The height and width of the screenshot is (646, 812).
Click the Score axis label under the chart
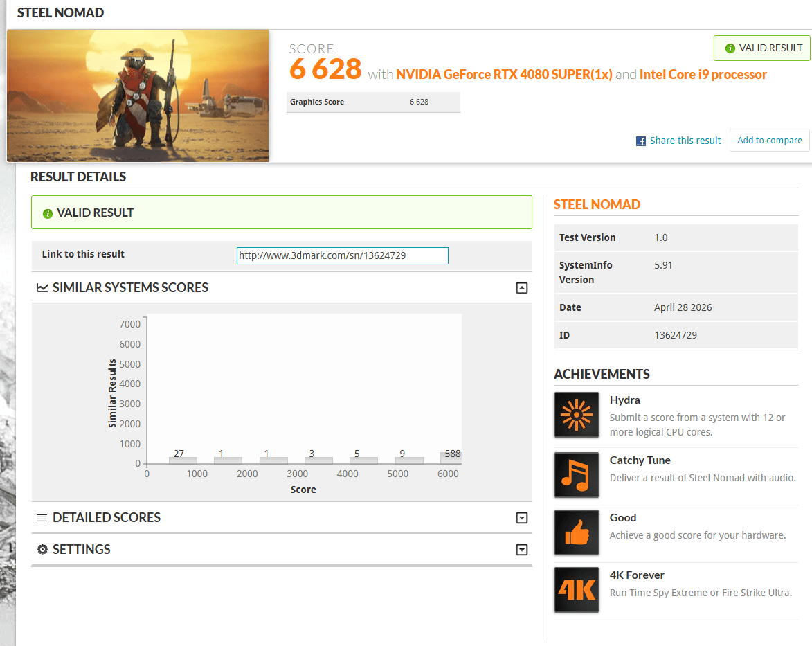(x=303, y=490)
